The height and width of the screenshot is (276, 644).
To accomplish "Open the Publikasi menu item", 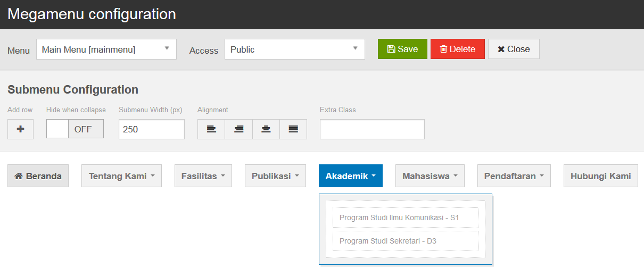I will [x=275, y=176].
